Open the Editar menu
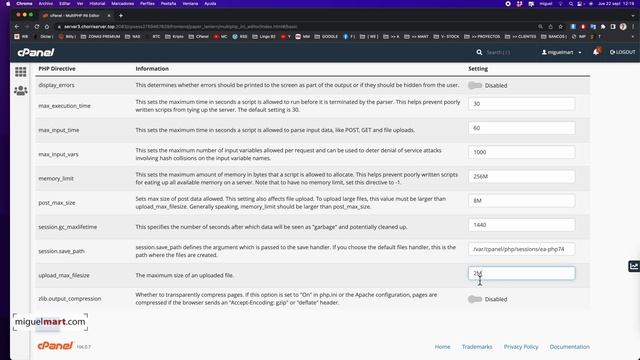Screen dimensions: 640x360 click(x=64, y=4)
